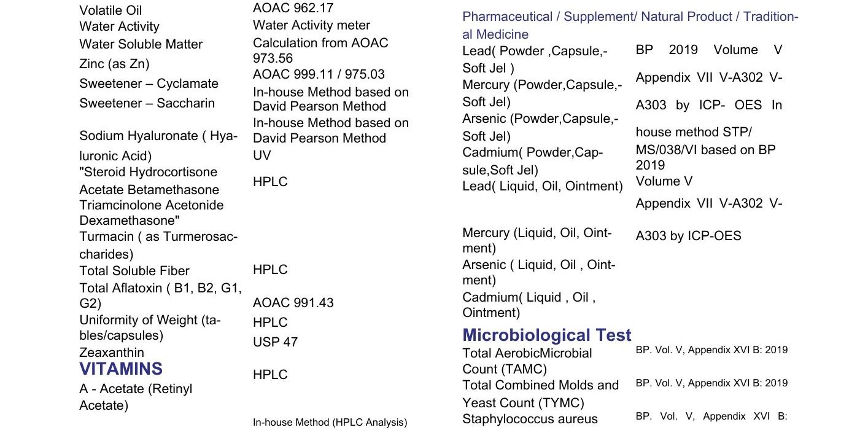868x430 pixels.
Task: Click the AOAC 991.43 method text
Action: point(293,303)
